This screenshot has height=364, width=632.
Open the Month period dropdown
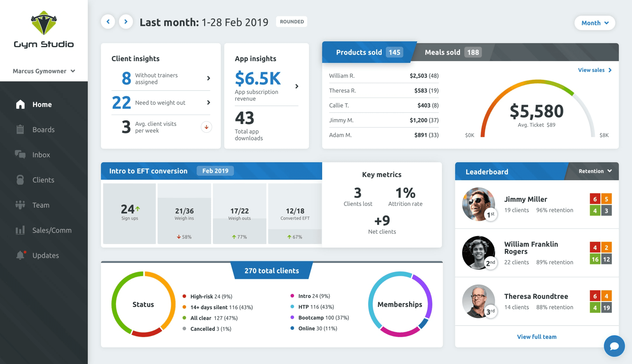point(594,23)
